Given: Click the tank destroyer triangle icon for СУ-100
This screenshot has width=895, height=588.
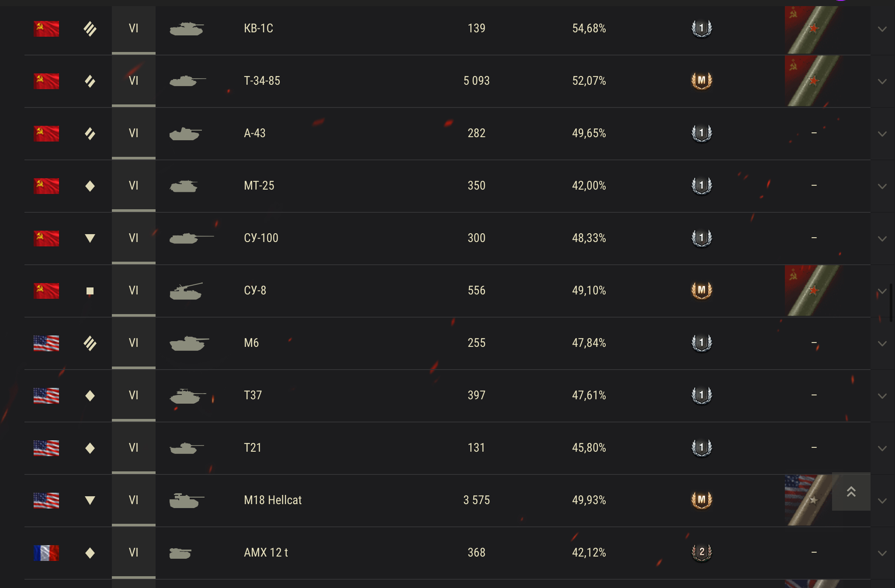Looking at the screenshot, I should tap(90, 239).
